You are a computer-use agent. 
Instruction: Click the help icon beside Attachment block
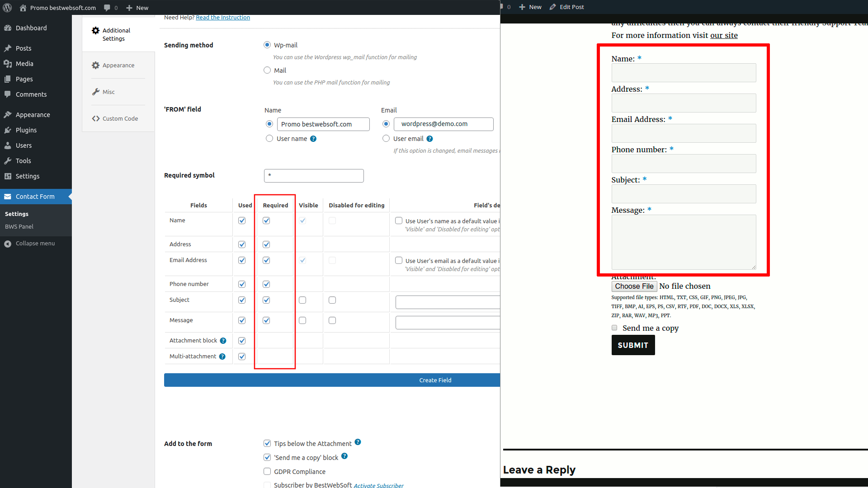tap(223, 341)
